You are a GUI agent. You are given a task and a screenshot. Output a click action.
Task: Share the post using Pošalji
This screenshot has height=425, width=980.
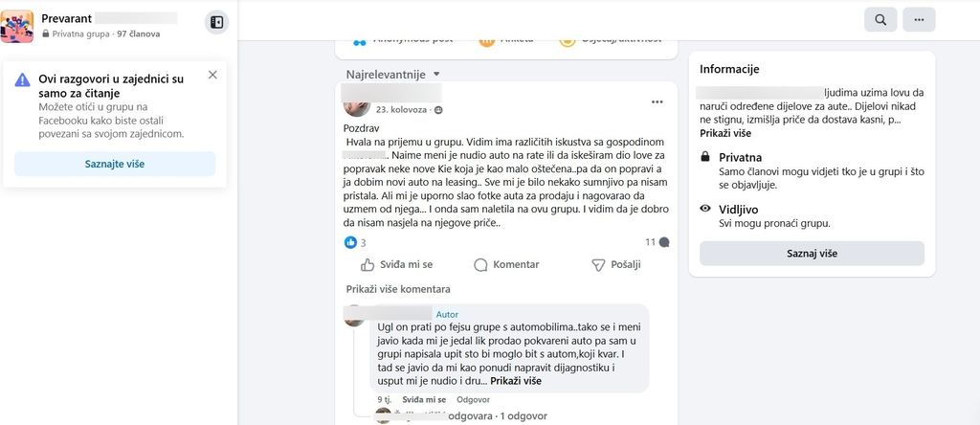coord(615,264)
